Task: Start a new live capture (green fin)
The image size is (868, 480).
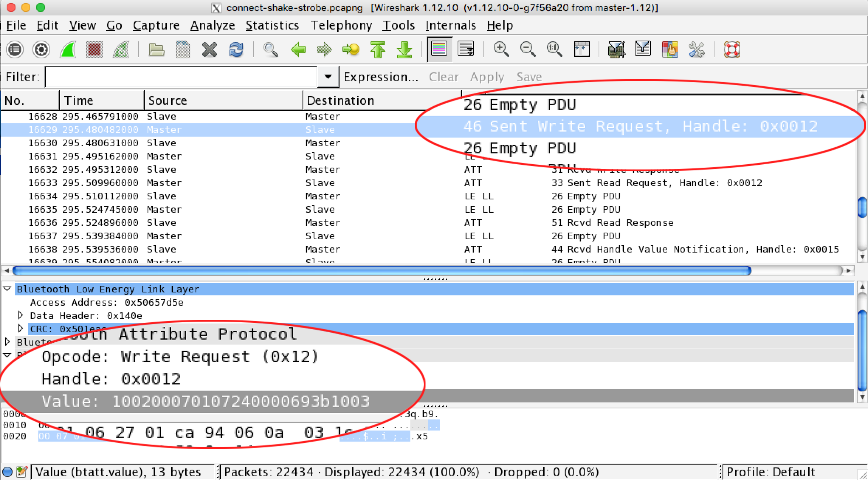Action: [68, 49]
